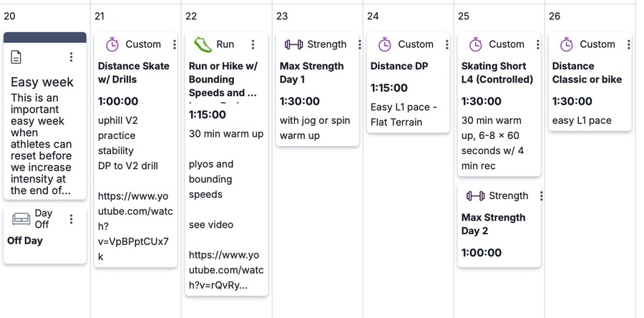Open three-dot menu on Run or Hike workout

pos(253,44)
